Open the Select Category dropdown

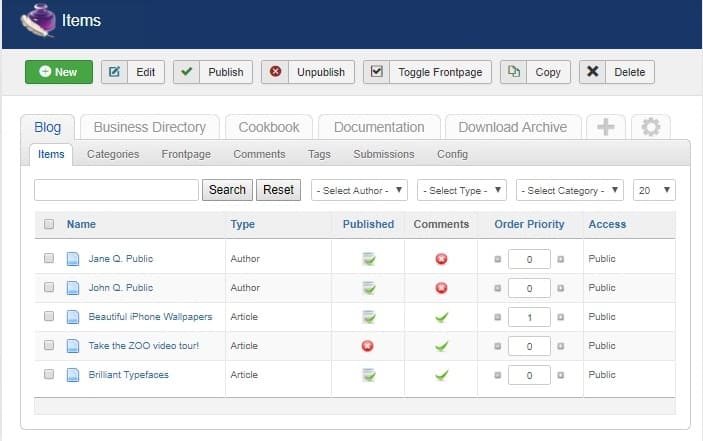[569, 190]
